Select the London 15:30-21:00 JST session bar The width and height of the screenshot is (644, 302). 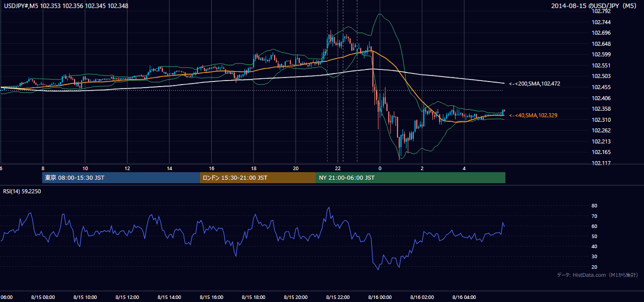pyautogui.click(x=258, y=178)
